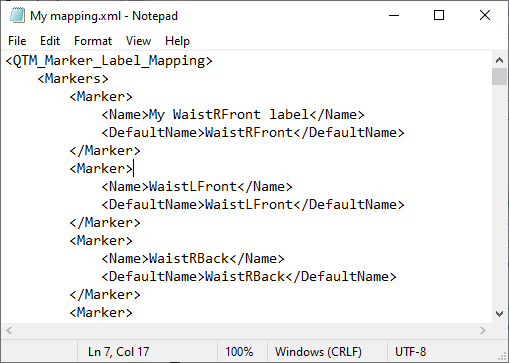
Task: Minimize the Notepad window
Action: pos(394,15)
